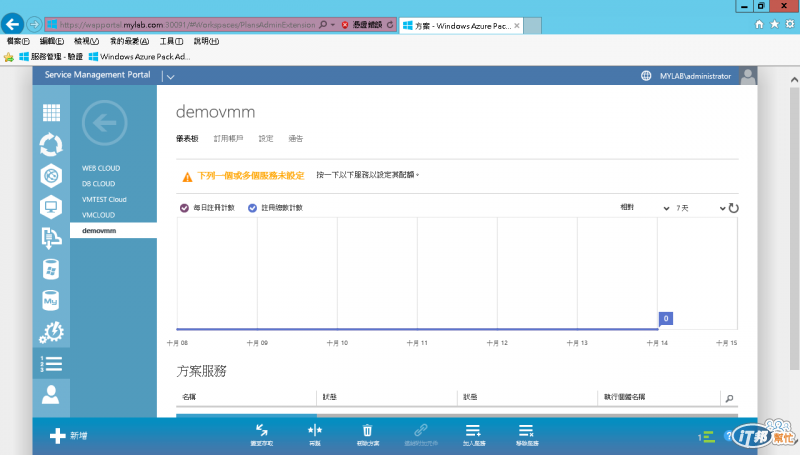Click the address bar URL field

(187, 24)
